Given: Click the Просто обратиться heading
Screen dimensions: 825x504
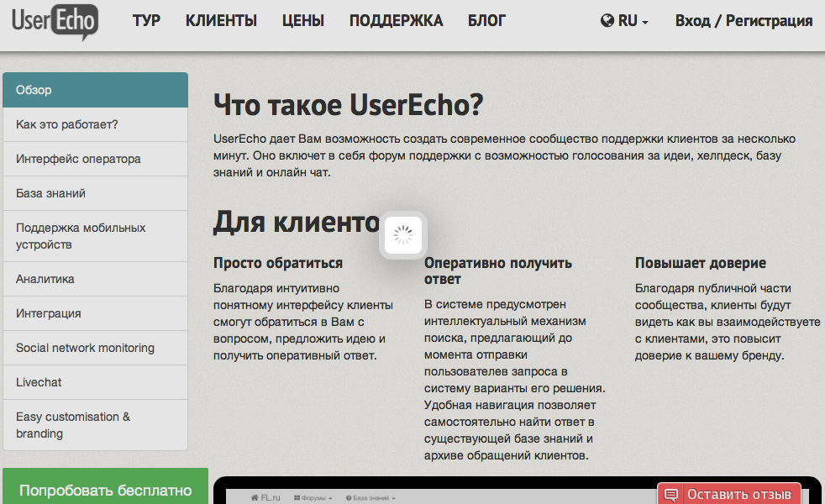Looking at the screenshot, I should point(278,263).
